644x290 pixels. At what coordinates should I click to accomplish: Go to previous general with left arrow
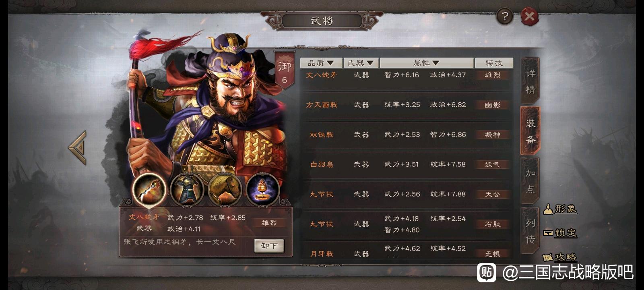click(78, 147)
